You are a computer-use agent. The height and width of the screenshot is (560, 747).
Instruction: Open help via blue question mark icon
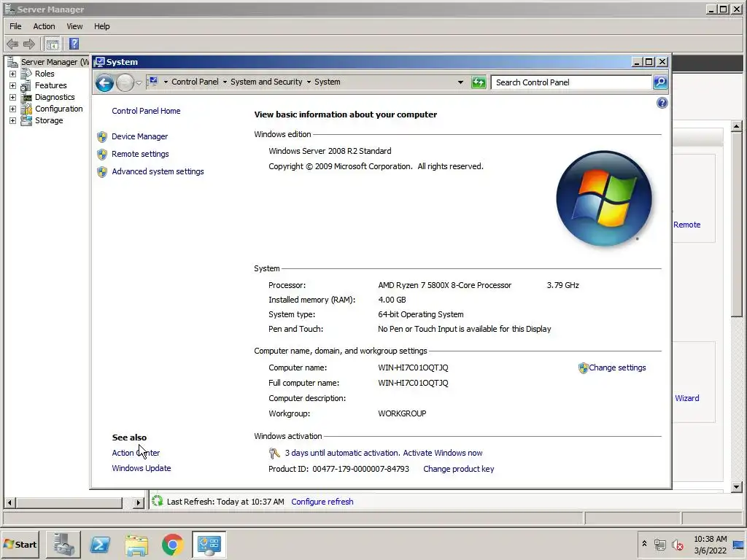click(662, 103)
